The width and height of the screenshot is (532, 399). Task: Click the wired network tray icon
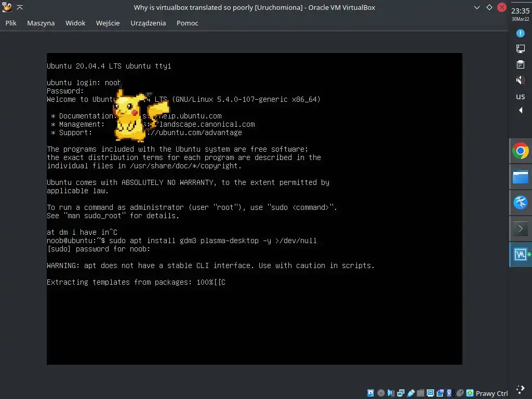pyautogui.click(x=521, y=49)
